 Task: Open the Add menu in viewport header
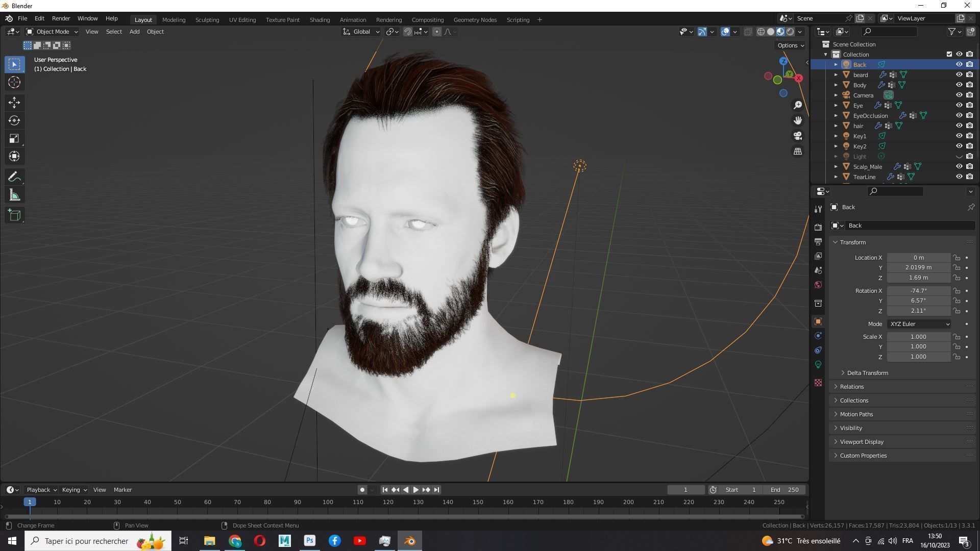point(134,32)
